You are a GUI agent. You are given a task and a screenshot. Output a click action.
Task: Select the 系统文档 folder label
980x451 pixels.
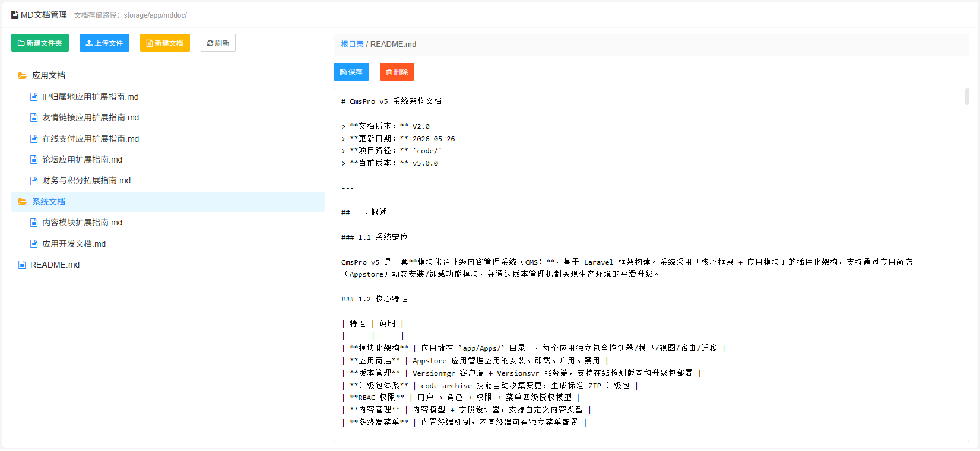point(49,202)
